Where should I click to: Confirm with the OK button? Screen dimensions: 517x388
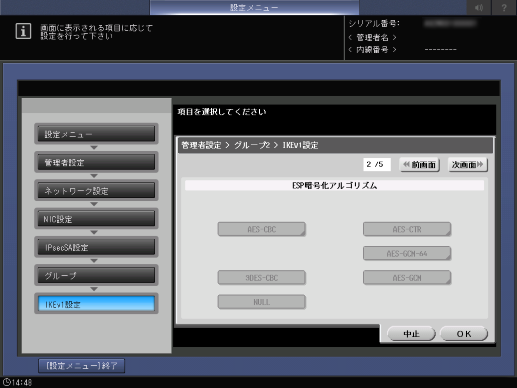[x=464, y=334]
